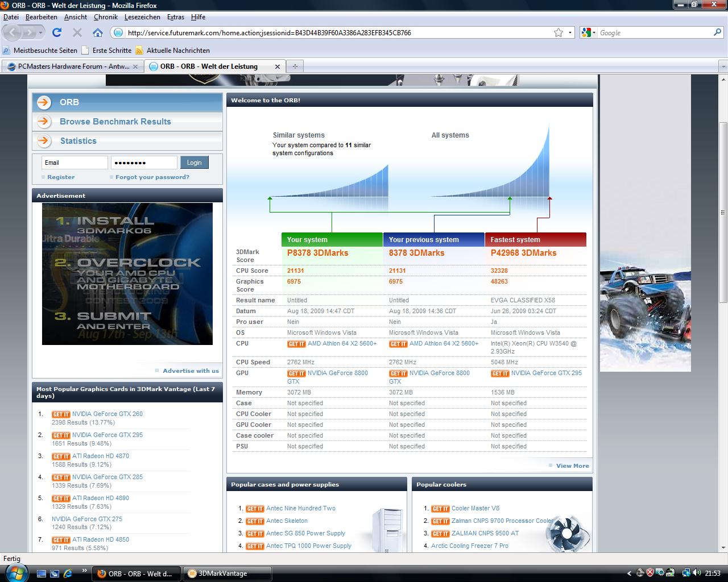Open the Google search engine selector dropdown
Image resolution: width=728 pixels, height=582 pixels.
(x=589, y=32)
